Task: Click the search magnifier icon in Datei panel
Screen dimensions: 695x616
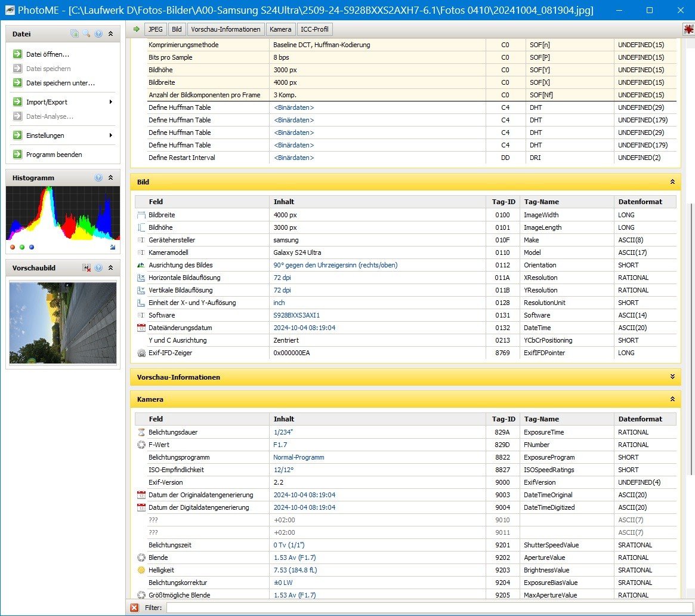Action: click(87, 34)
